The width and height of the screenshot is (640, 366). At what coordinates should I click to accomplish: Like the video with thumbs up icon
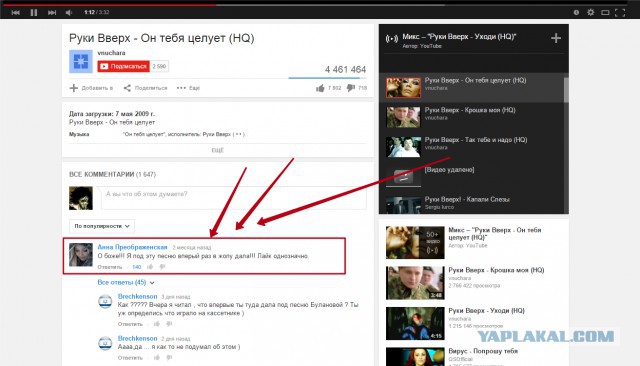coord(320,88)
